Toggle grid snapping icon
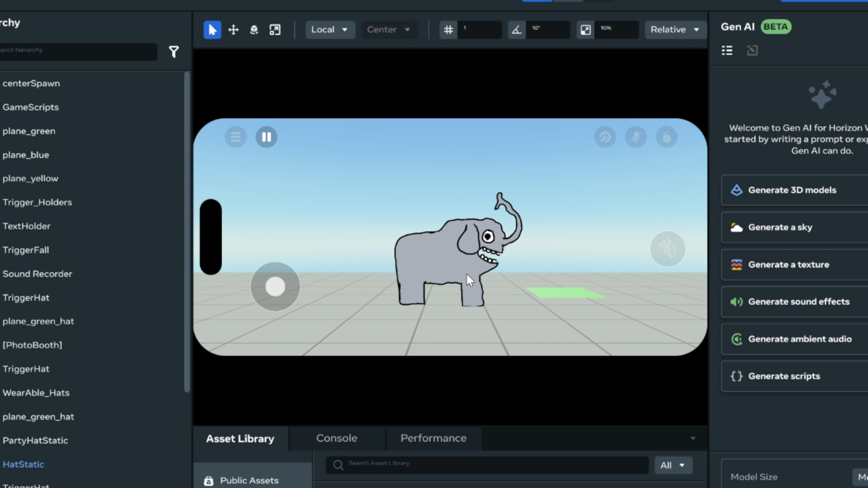Screen dimensions: 868x488 (448, 30)
